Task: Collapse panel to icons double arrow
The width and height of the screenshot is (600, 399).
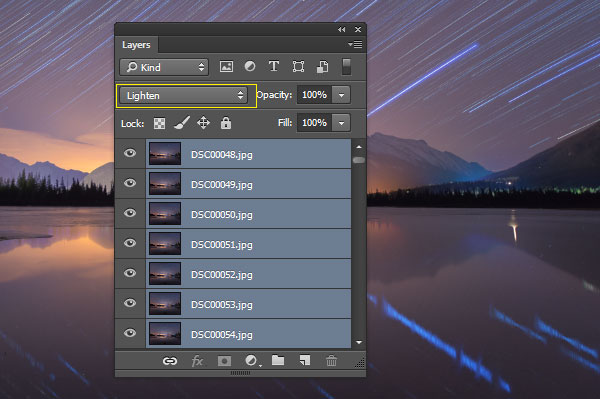Action: (341, 29)
